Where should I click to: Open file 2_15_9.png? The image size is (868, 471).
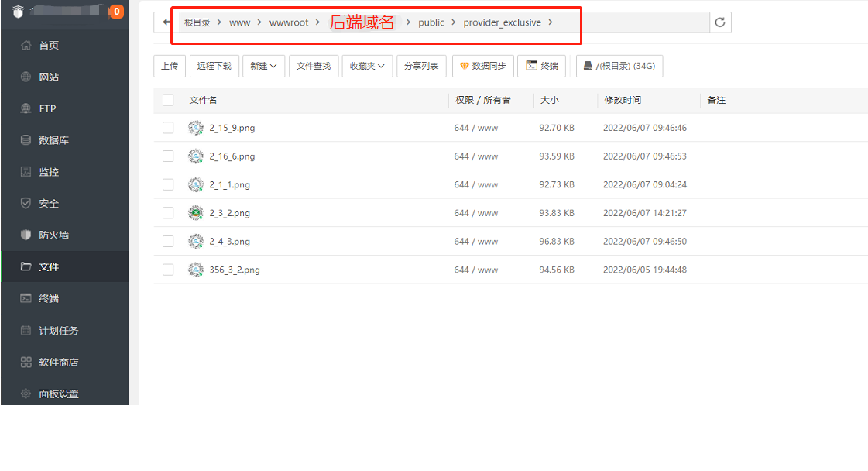(232, 128)
